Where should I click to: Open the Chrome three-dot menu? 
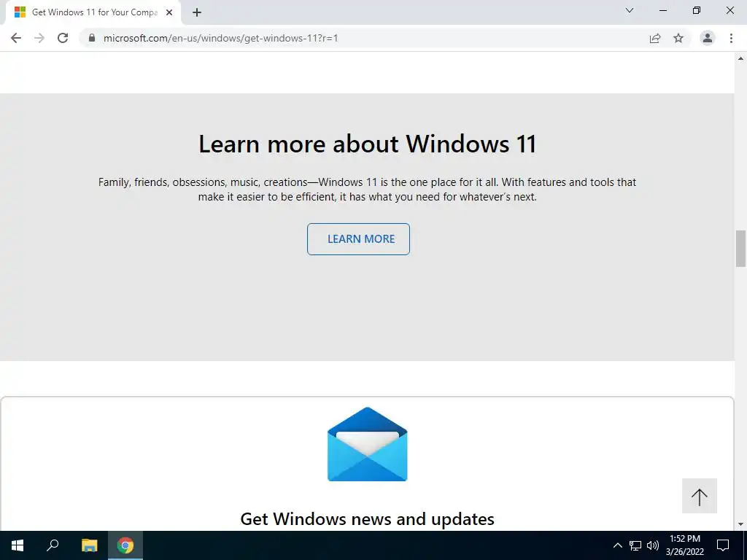point(731,38)
